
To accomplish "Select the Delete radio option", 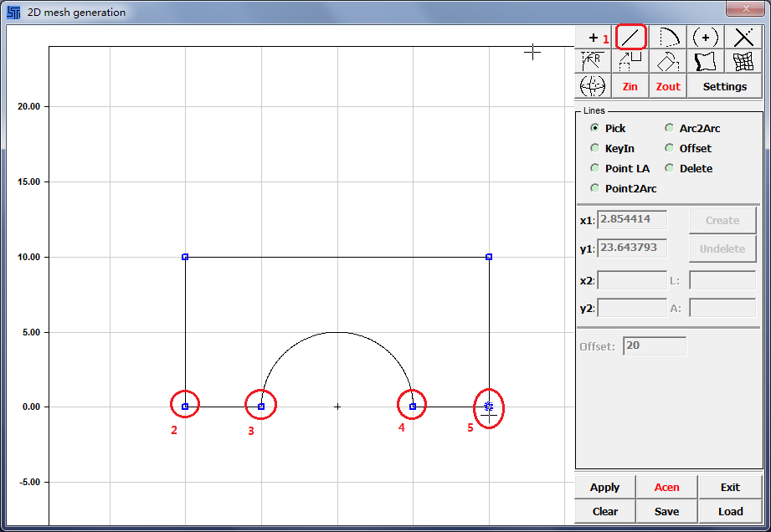I will [670, 168].
